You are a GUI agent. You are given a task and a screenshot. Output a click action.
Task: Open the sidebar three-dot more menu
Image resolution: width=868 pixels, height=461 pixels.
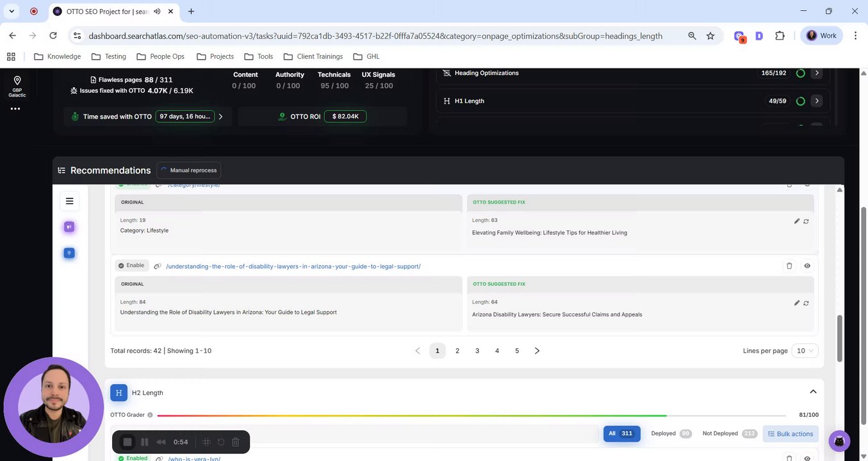(15, 109)
